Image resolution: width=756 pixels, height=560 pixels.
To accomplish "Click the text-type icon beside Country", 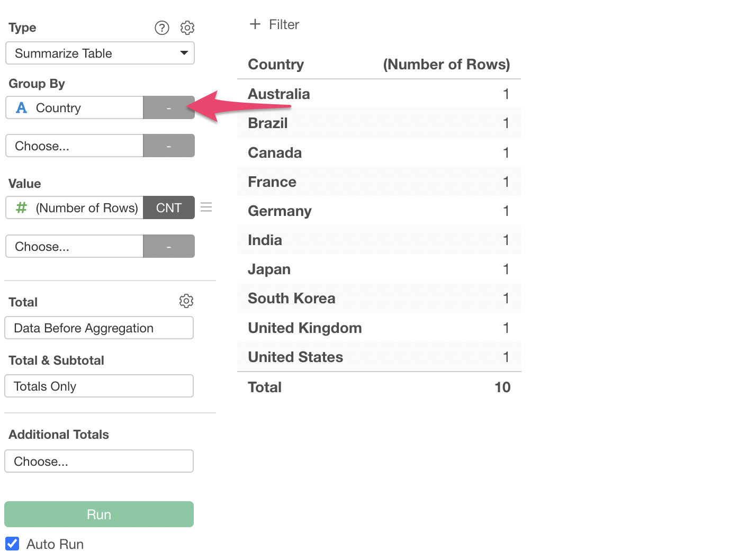I will point(21,108).
